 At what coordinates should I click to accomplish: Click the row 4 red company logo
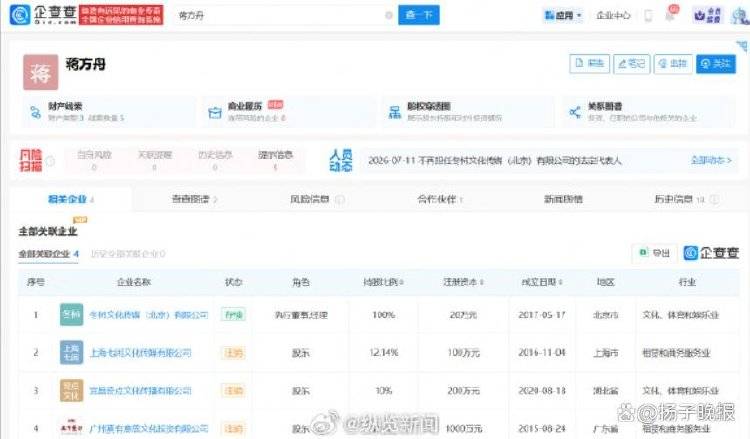click(71, 428)
